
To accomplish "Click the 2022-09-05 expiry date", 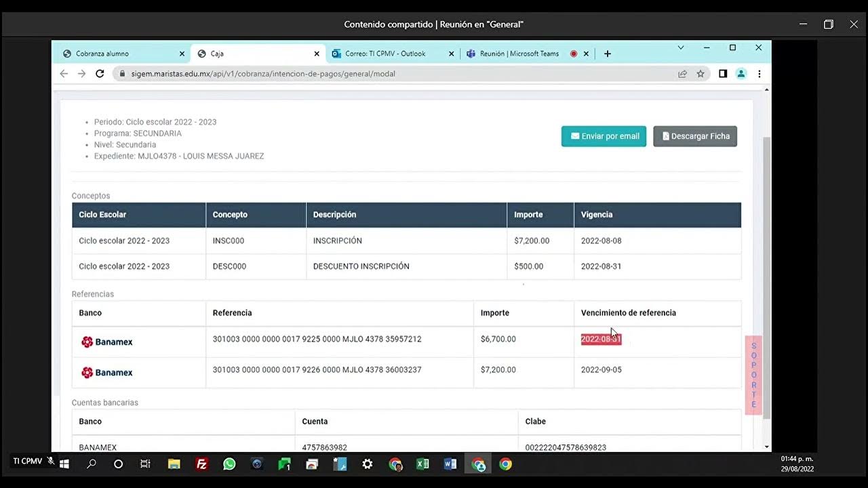I will [x=601, y=369].
